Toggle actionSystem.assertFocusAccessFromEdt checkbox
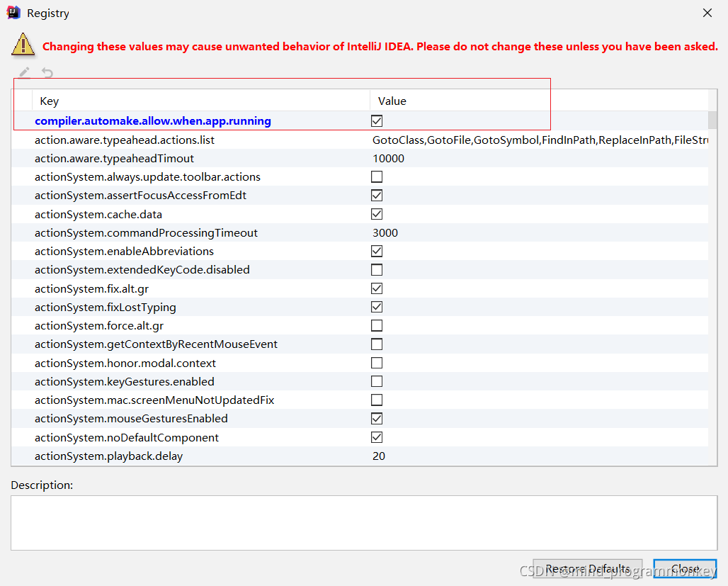This screenshot has width=728, height=586. [x=377, y=195]
